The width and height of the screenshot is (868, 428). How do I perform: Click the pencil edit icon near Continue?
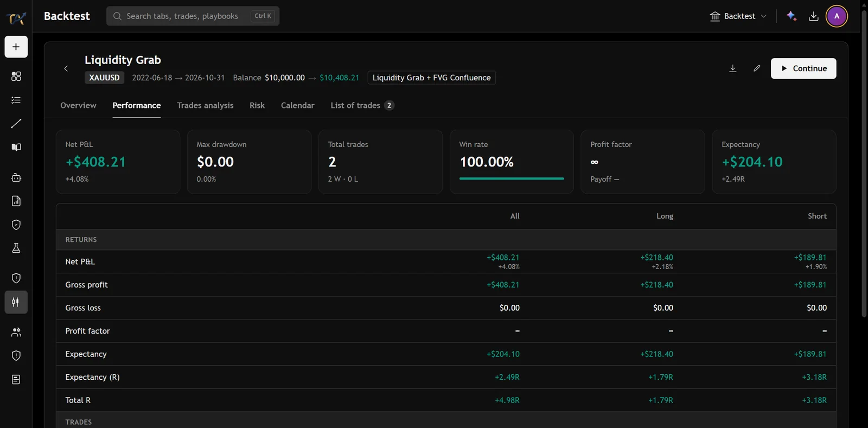coord(757,68)
